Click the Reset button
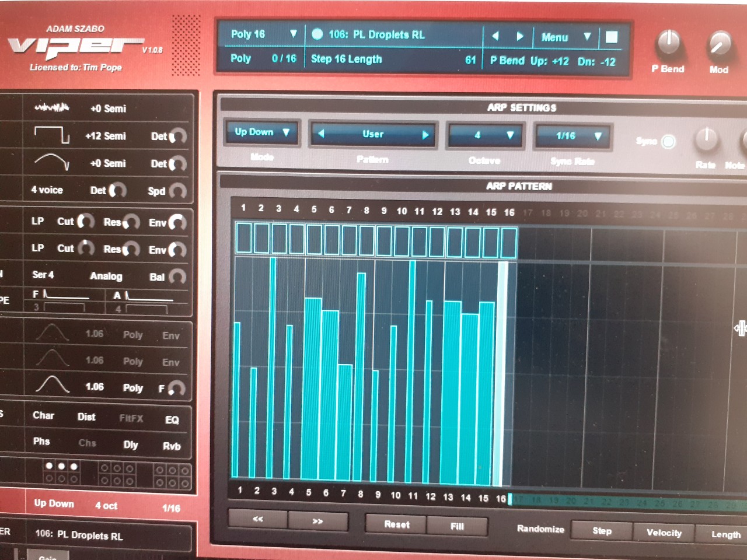Viewport: 747px width, 560px height. [x=397, y=524]
